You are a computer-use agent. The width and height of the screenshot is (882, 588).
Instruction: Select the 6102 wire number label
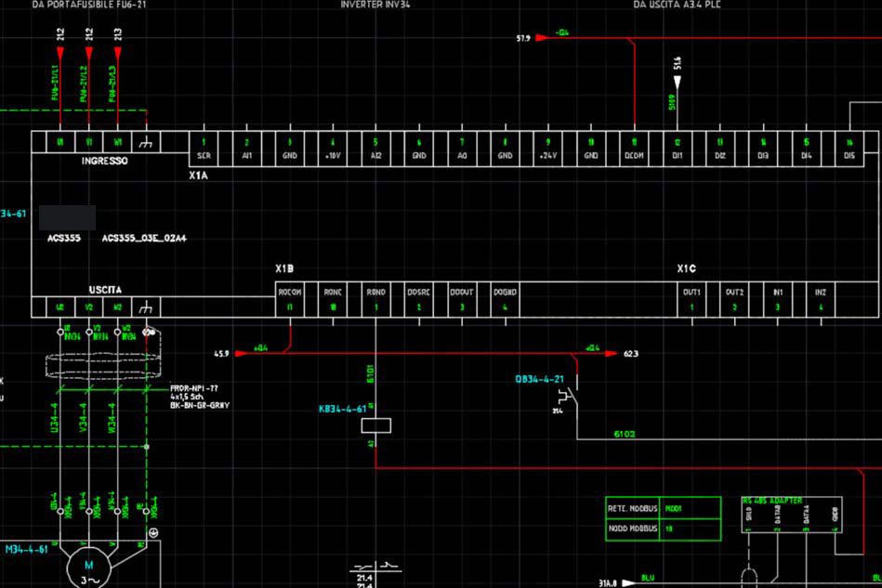(x=624, y=434)
